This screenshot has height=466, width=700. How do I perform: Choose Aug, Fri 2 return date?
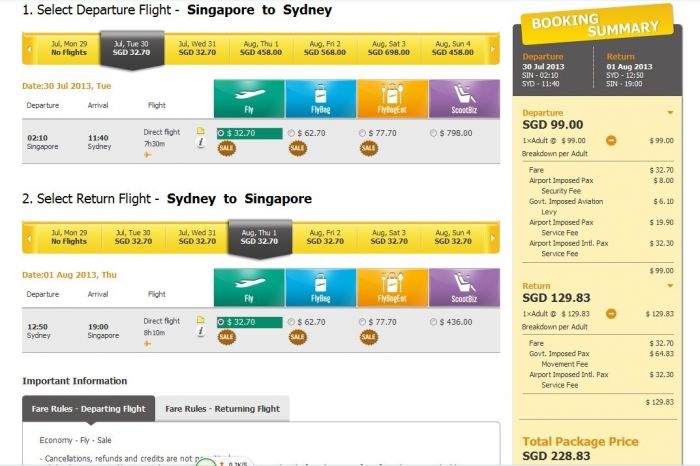coord(325,236)
